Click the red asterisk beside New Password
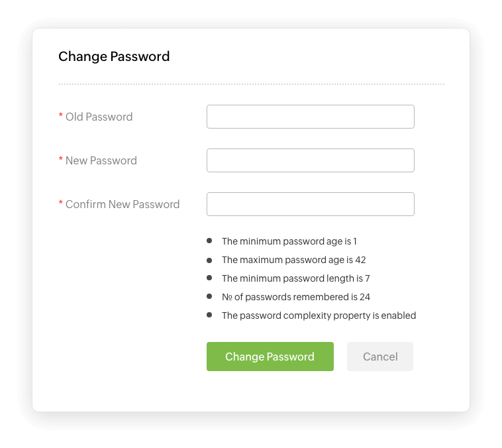This screenshot has width=502, height=448. 61,160
